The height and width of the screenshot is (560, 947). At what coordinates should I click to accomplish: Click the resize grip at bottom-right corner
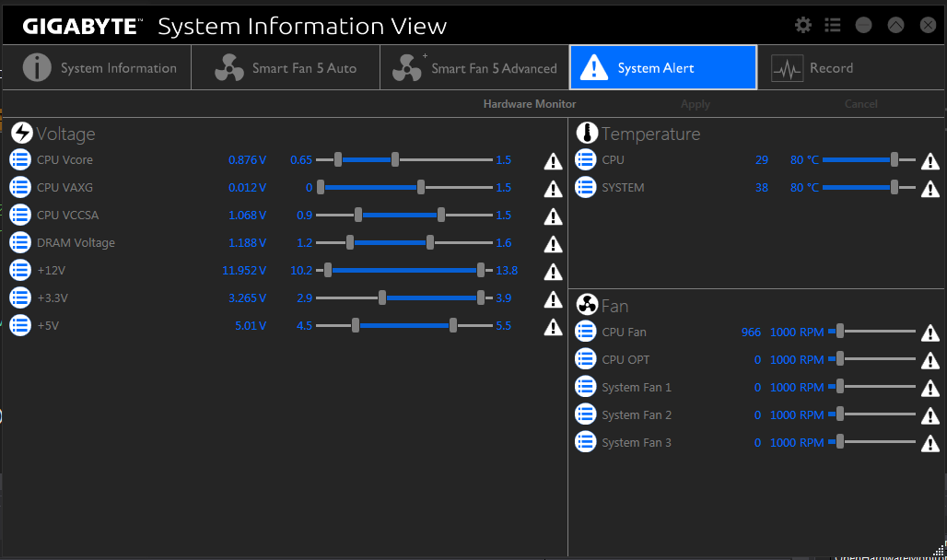(939, 551)
